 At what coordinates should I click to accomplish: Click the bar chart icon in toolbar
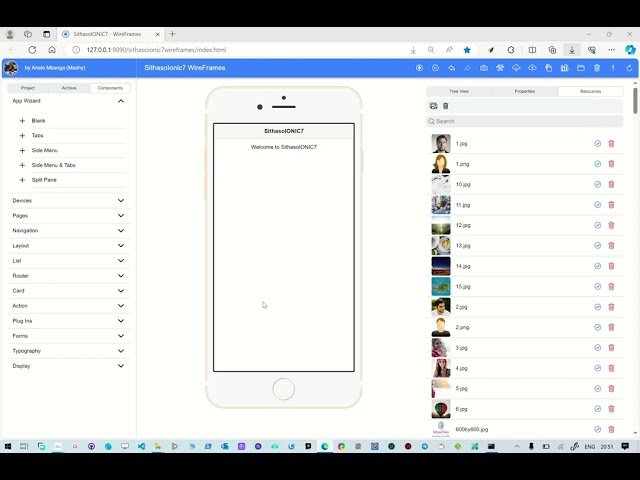pos(564,68)
